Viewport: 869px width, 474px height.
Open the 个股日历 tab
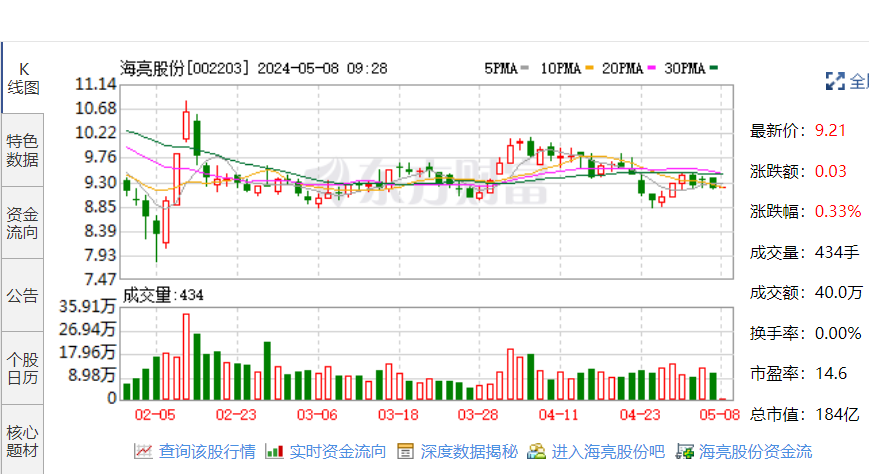23,368
